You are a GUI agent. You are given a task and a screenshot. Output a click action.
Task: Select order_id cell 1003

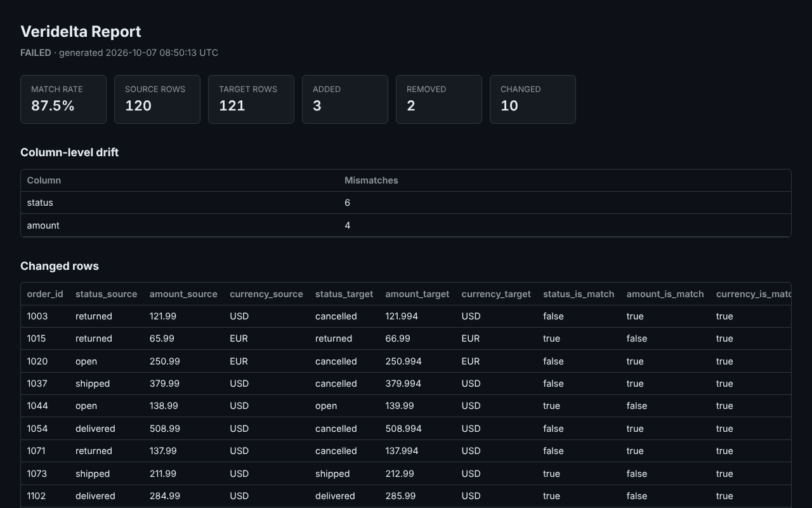37,316
